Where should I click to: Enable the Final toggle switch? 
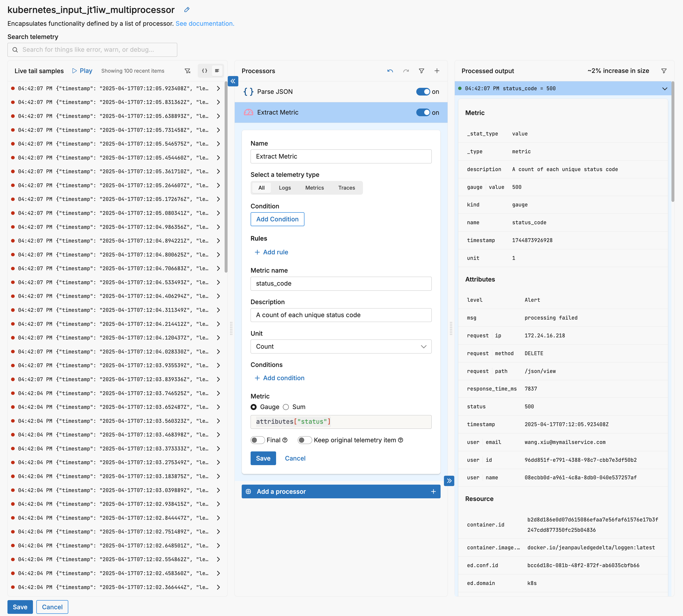(x=257, y=440)
